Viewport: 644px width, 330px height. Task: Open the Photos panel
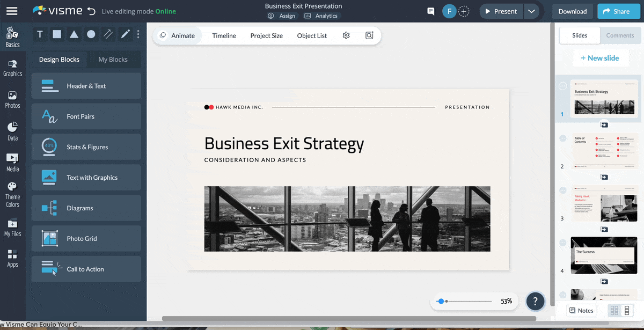point(12,98)
